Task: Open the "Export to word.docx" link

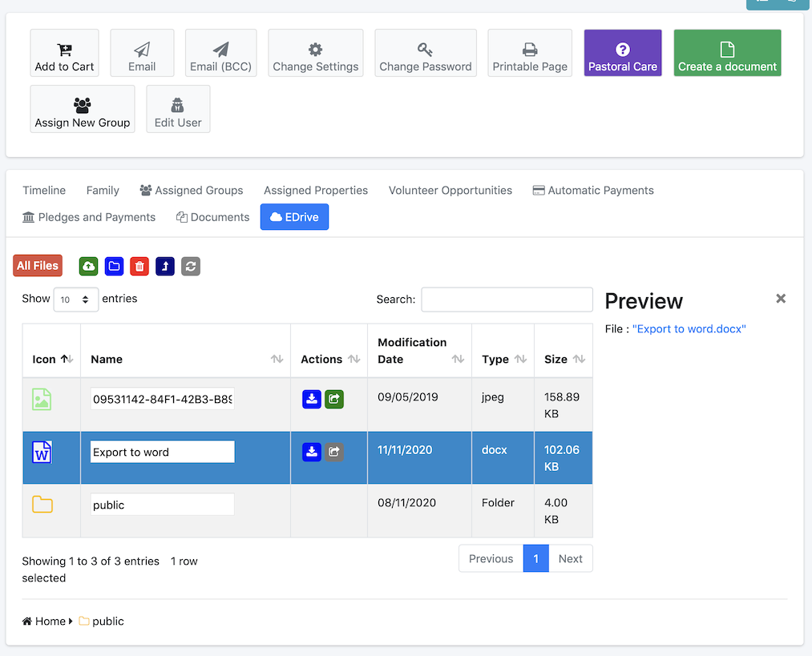Action: coord(689,329)
